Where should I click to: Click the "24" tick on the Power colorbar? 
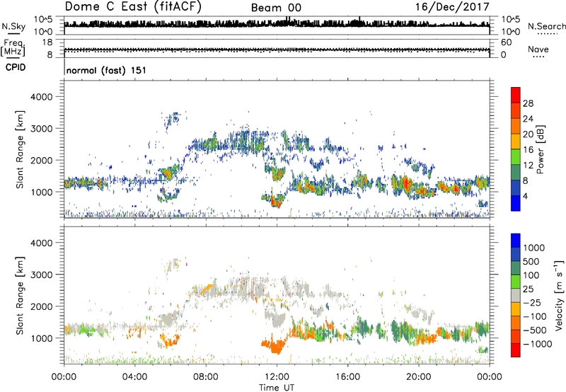pos(528,119)
